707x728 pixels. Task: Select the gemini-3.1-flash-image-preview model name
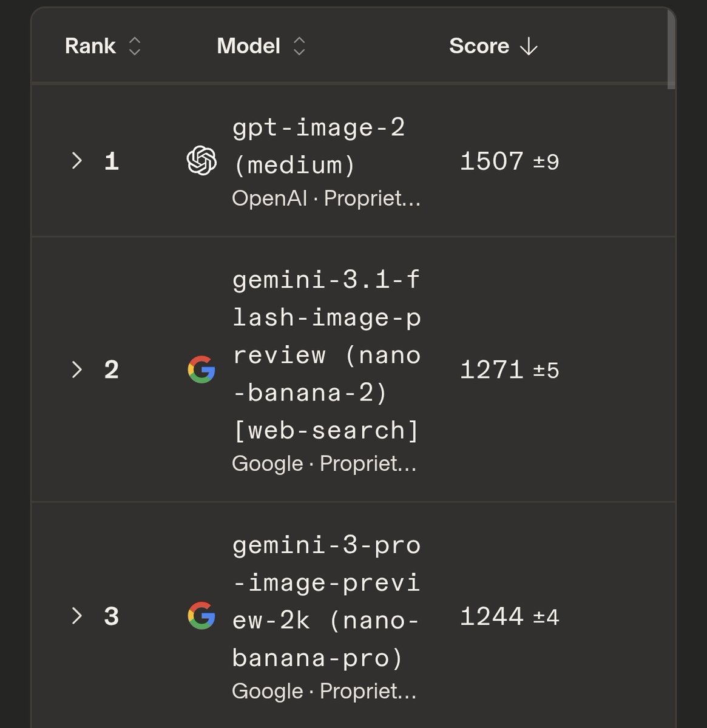(326, 355)
